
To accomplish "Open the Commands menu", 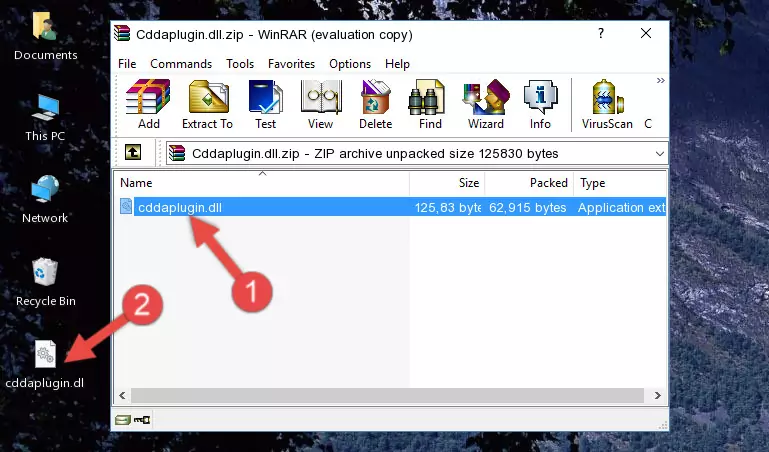I will (181, 64).
